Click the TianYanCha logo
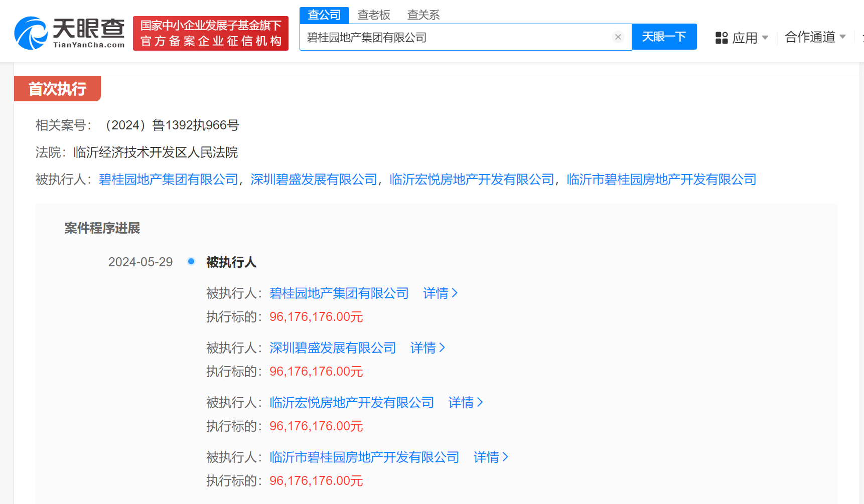 coord(70,33)
